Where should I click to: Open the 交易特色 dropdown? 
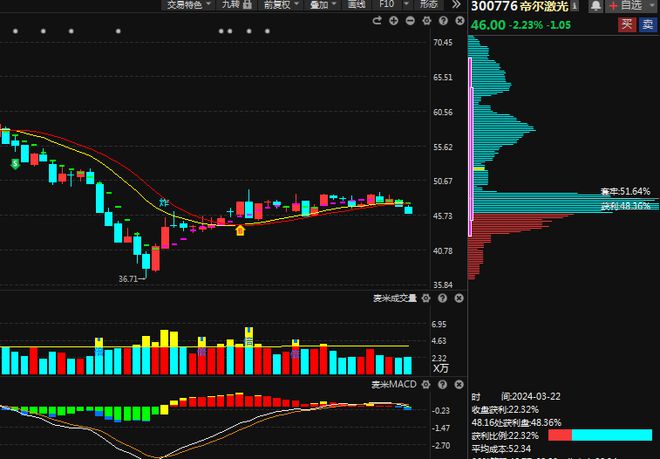[188, 5]
